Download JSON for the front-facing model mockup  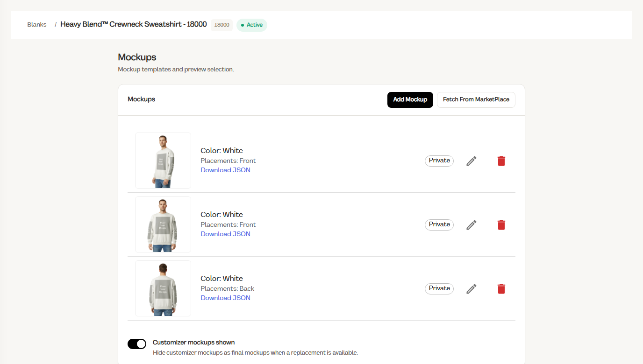[x=226, y=234]
